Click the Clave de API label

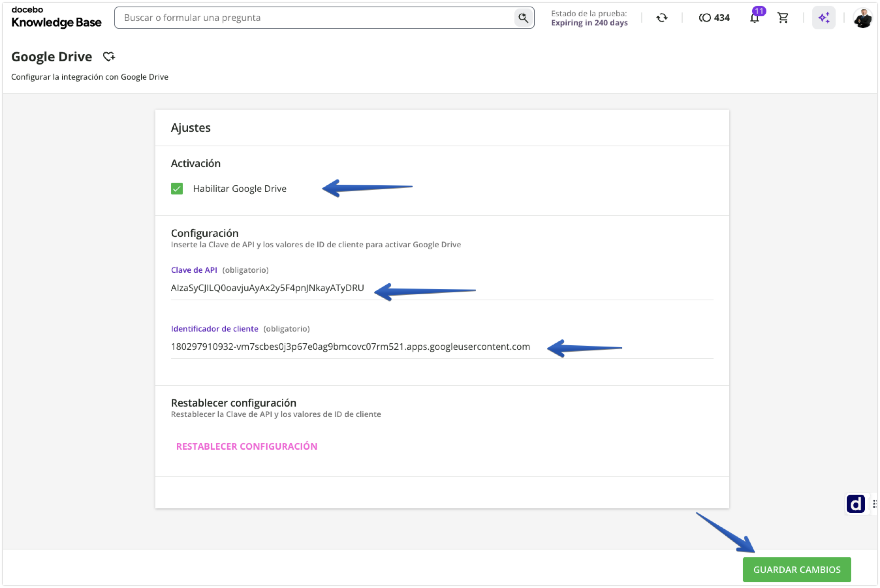pos(194,270)
